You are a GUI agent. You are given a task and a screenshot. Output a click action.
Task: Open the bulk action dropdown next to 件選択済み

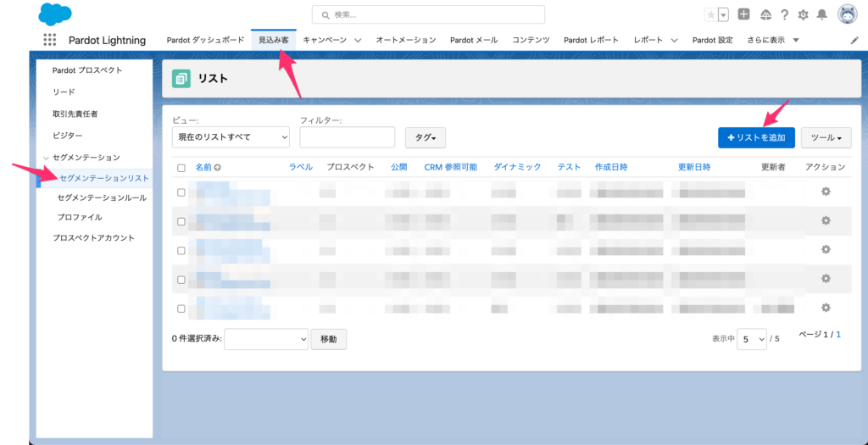[x=266, y=339]
